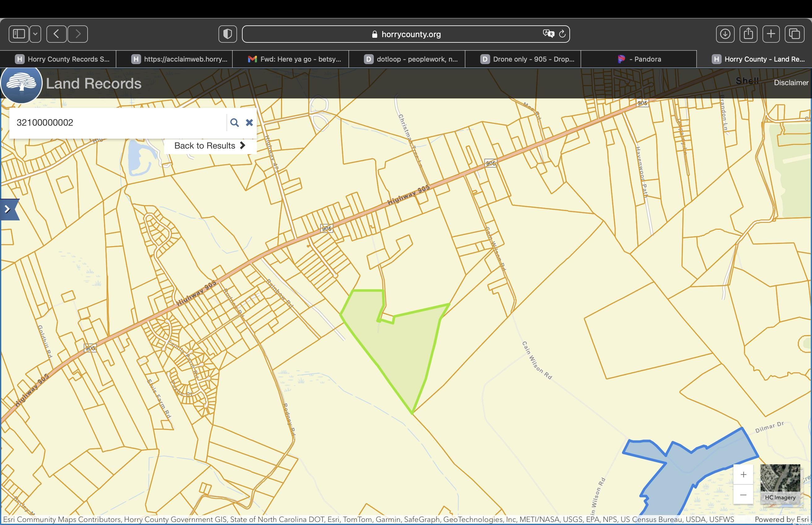Switch basemap to HC Imagery
Image resolution: width=812 pixels, height=525 pixels.
(x=780, y=483)
